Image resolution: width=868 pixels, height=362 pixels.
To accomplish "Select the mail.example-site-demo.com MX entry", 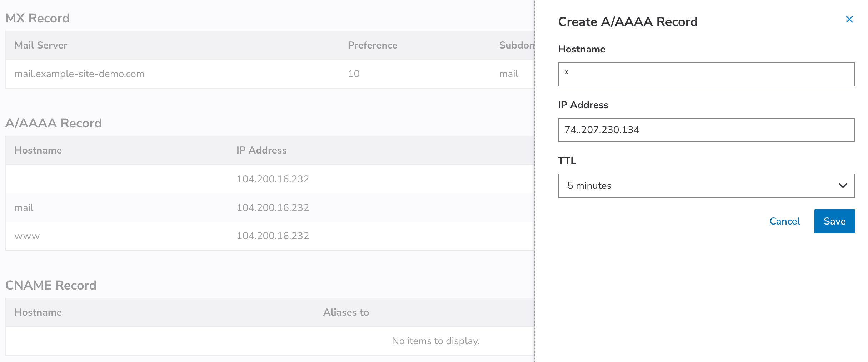I will click(79, 74).
